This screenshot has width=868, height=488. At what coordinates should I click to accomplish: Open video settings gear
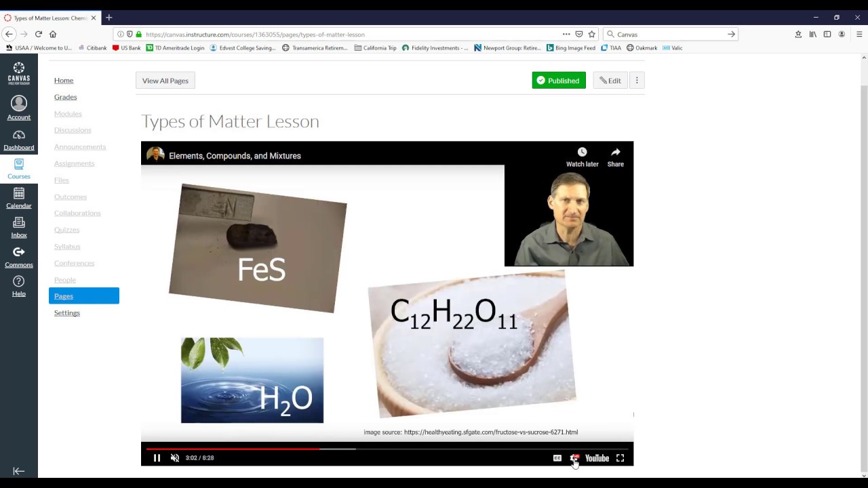click(574, 458)
